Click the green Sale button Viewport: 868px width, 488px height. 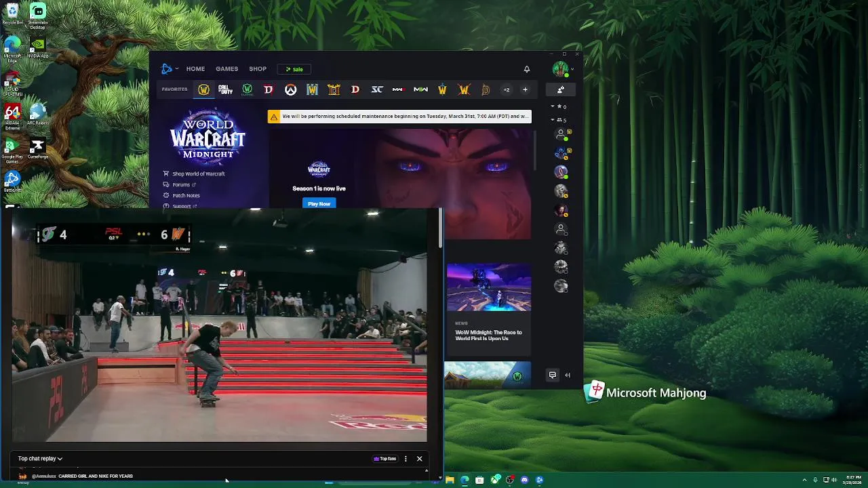point(294,69)
